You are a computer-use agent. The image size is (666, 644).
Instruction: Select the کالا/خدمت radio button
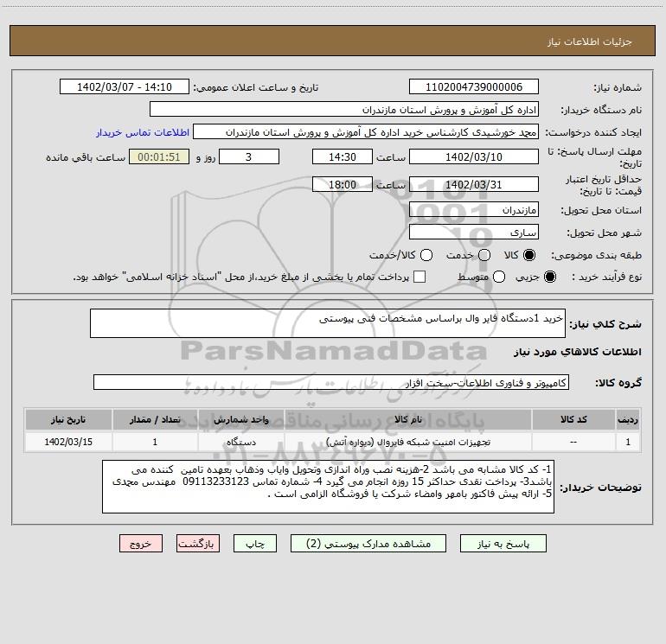[426, 255]
